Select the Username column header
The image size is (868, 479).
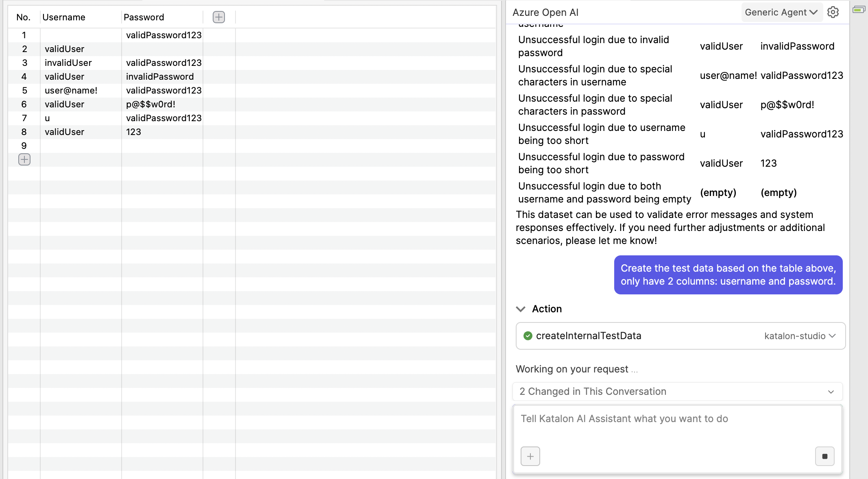point(64,17)
